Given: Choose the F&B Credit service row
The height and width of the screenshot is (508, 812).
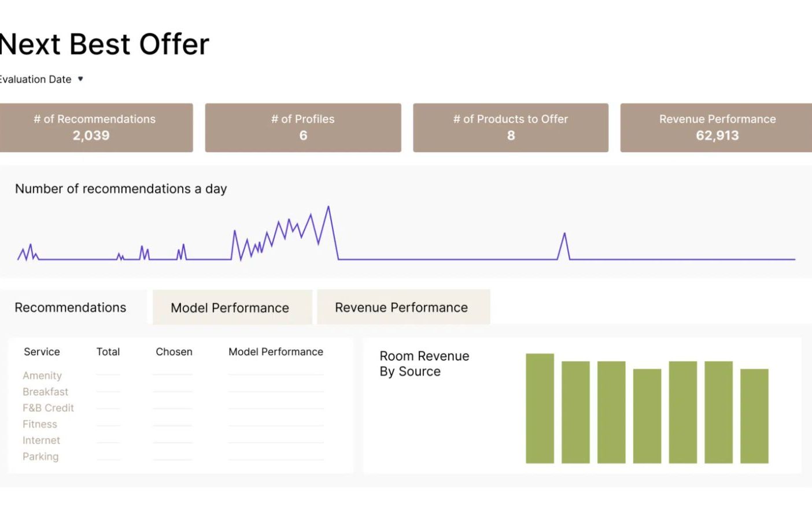Looking at the screenshot, I should pos(48,408).
